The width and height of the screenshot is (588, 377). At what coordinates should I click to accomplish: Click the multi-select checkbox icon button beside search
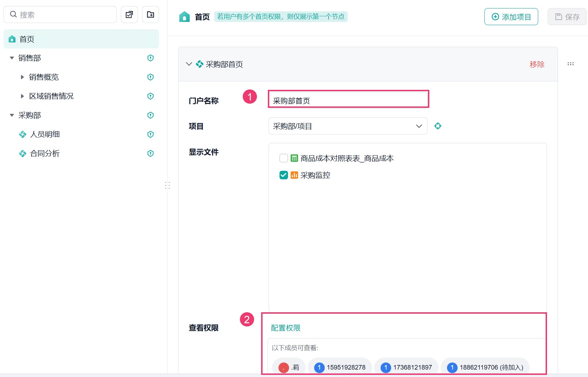coord(129,14)
